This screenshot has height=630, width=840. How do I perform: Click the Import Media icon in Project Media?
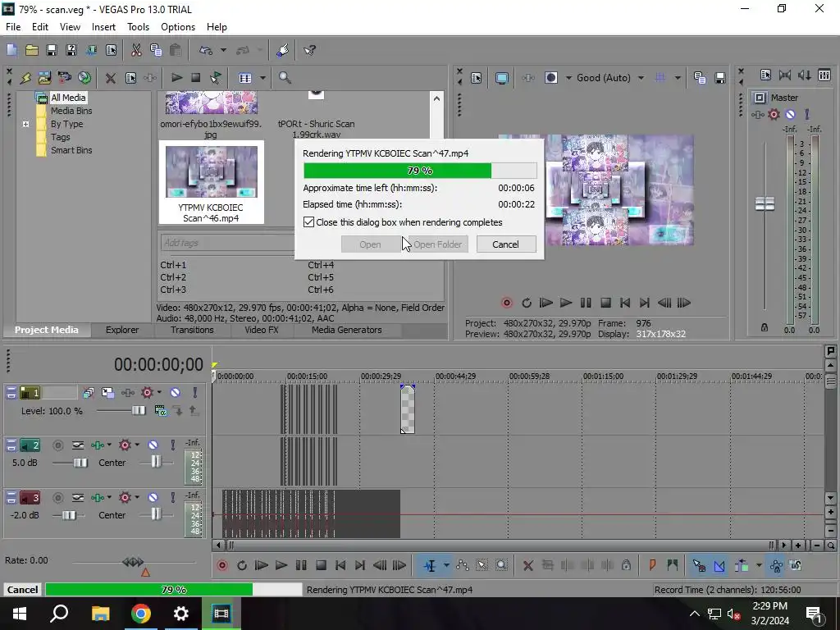[x=44, y=78]
